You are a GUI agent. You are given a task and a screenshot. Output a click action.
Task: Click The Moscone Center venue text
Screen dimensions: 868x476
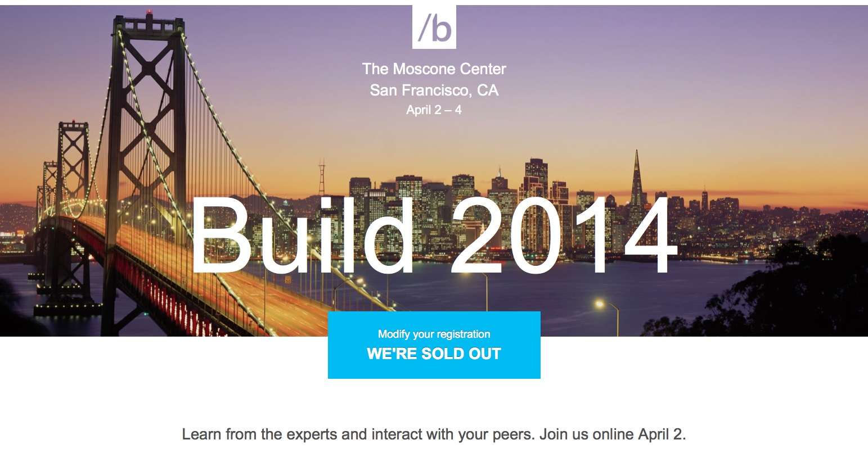click(x=434, y=69)
